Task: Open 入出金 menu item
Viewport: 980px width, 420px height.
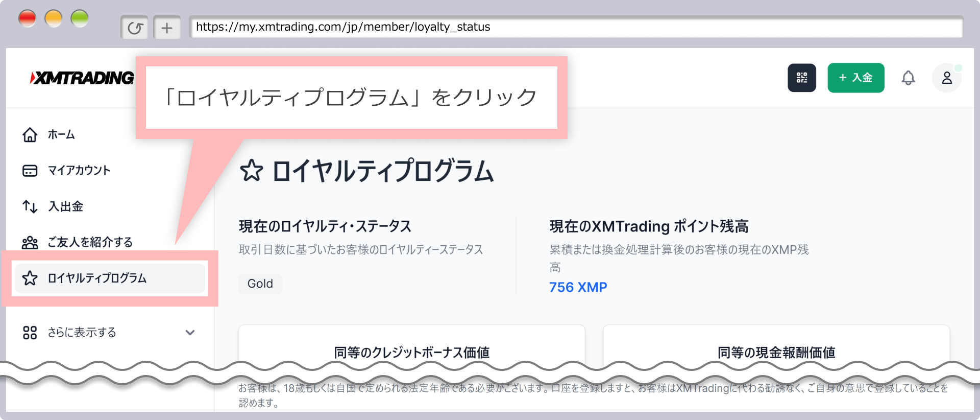Action: (x=66, y=206)
